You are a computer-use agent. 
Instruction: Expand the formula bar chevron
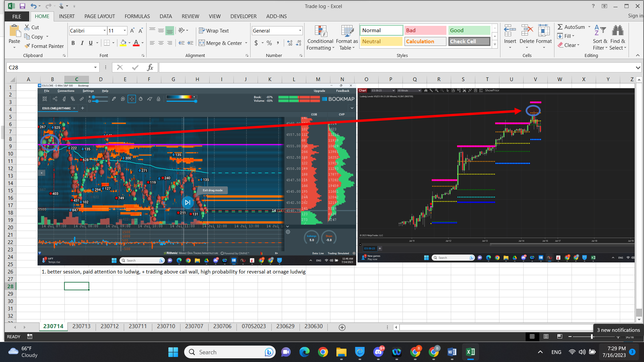(638, 67)
